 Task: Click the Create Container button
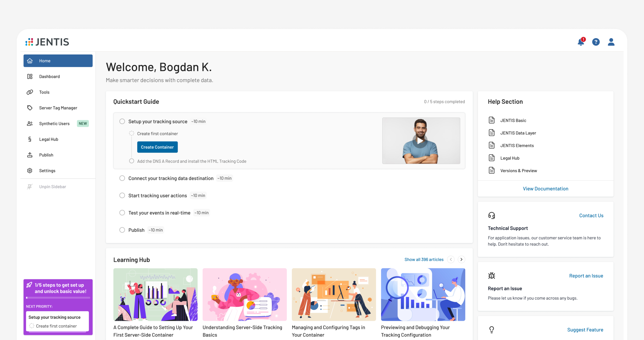tap(157, 147)
